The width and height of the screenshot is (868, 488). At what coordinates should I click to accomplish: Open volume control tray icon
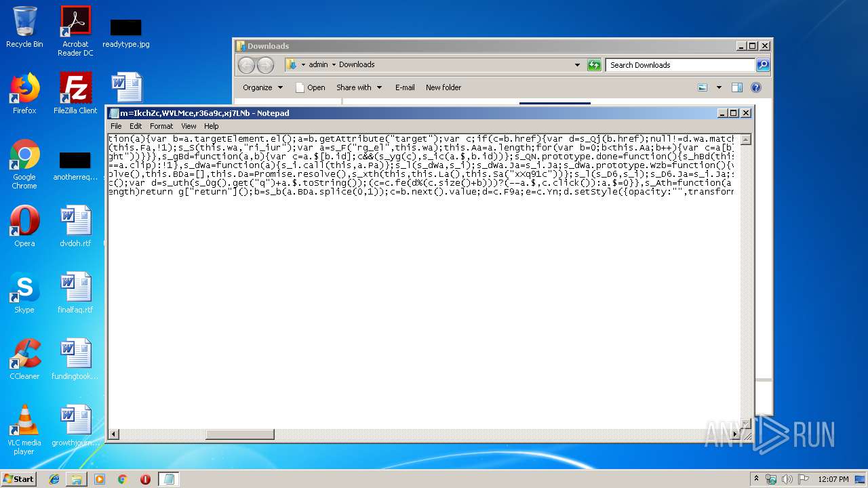click(x=787, y=479)
